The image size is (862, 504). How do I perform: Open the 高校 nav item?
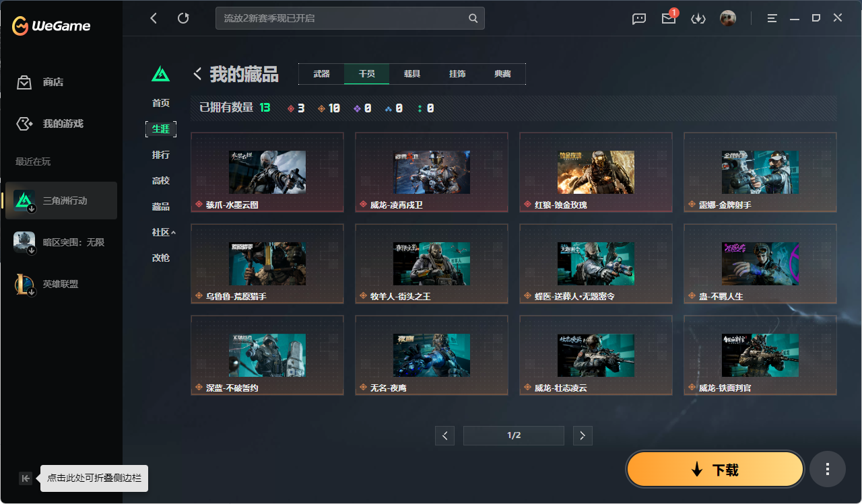pyautogui.click(x=161, y=180)
